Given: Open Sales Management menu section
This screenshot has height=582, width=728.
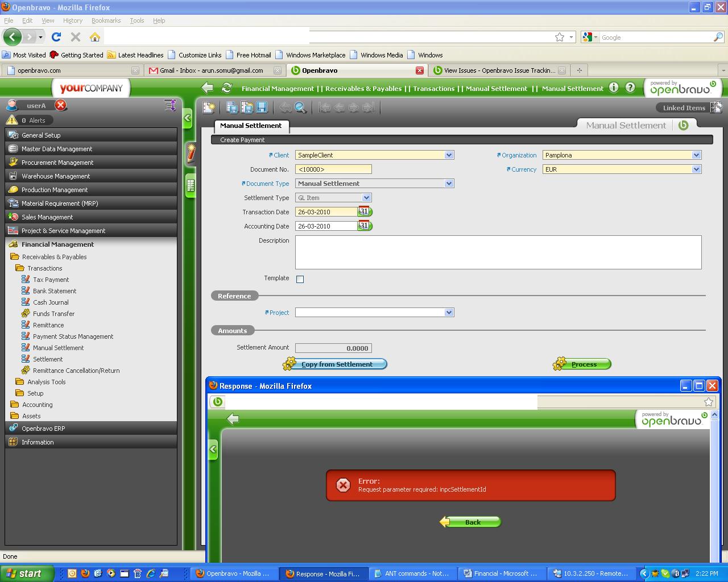Looking at the screenshot, I should click(91, 217).
